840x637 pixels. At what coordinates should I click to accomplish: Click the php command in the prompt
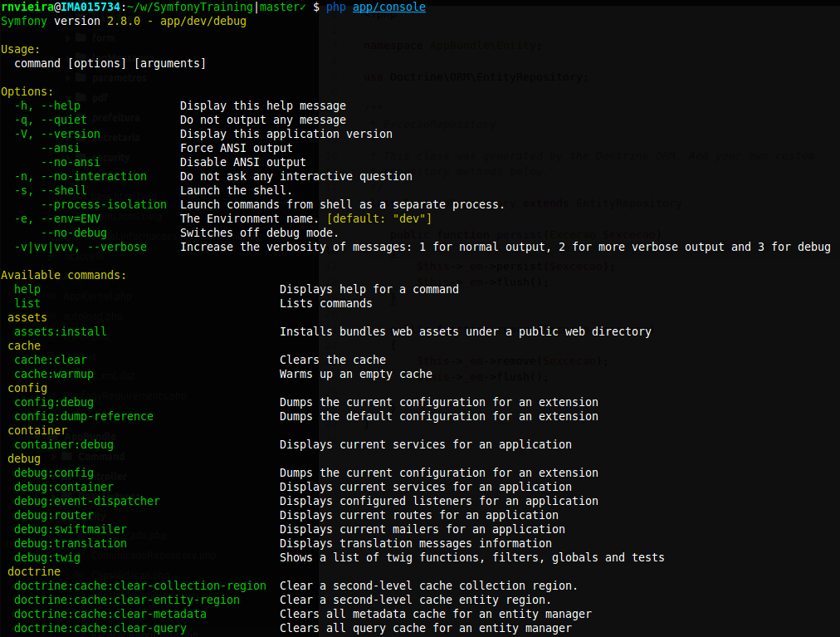(336, 7)
